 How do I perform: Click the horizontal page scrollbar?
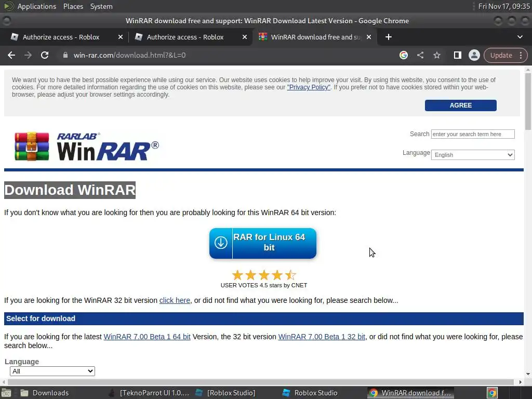(261, 382)
